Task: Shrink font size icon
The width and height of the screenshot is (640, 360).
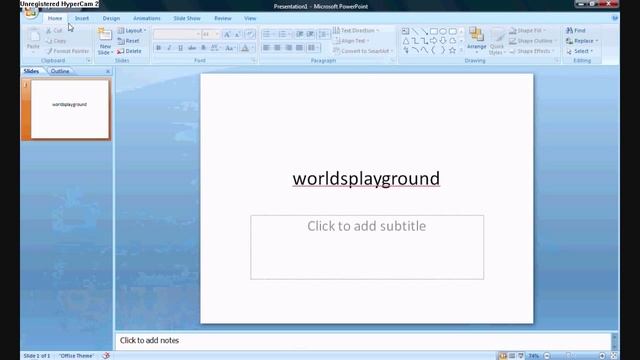Action: coord(238,34)
